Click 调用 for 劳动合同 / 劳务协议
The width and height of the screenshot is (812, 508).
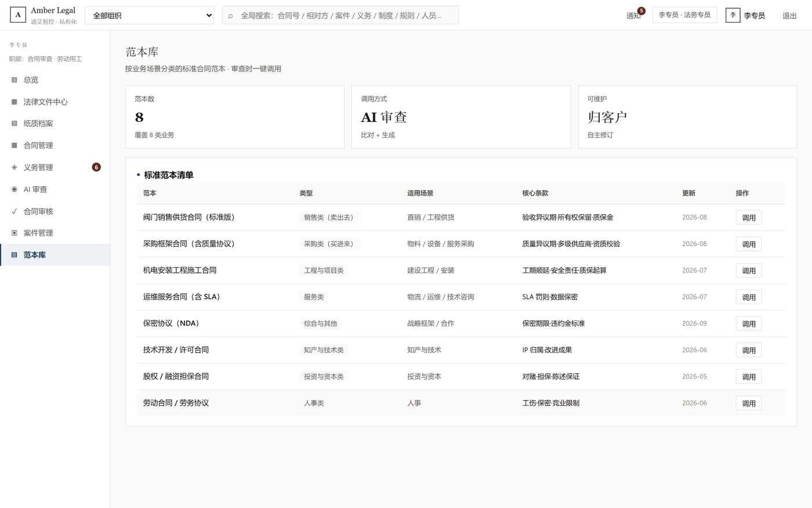click(x=748, y=403)
